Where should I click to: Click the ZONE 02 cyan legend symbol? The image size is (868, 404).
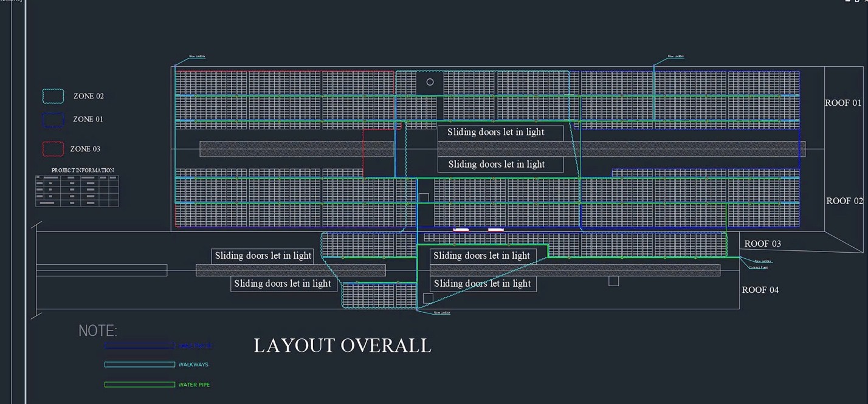(x=53, y=96)
